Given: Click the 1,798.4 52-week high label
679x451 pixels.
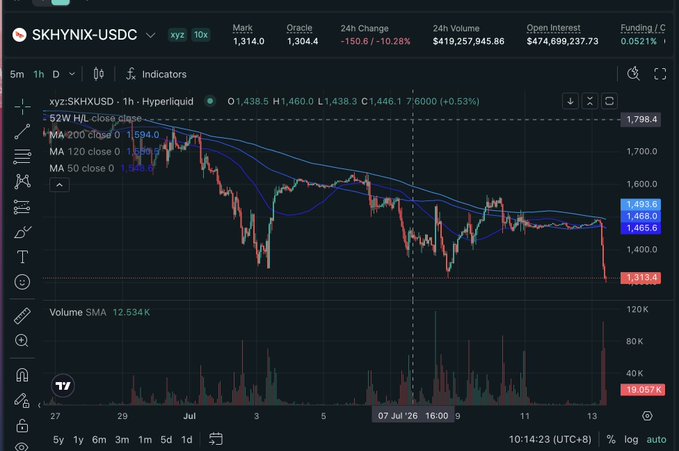Looking at the screenshot, I should (641, 119).
